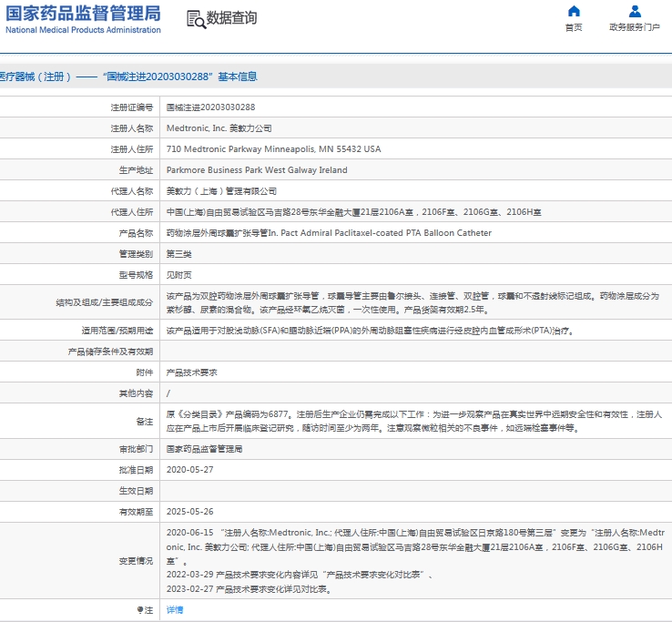672x622 pixels.
Task: Click the 数据查询 search document icon
Action: pyautogui.click(x=197, y=19)
